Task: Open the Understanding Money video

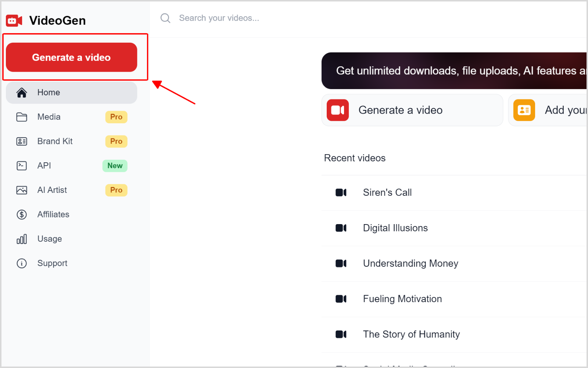Action: tap(454, 263)
